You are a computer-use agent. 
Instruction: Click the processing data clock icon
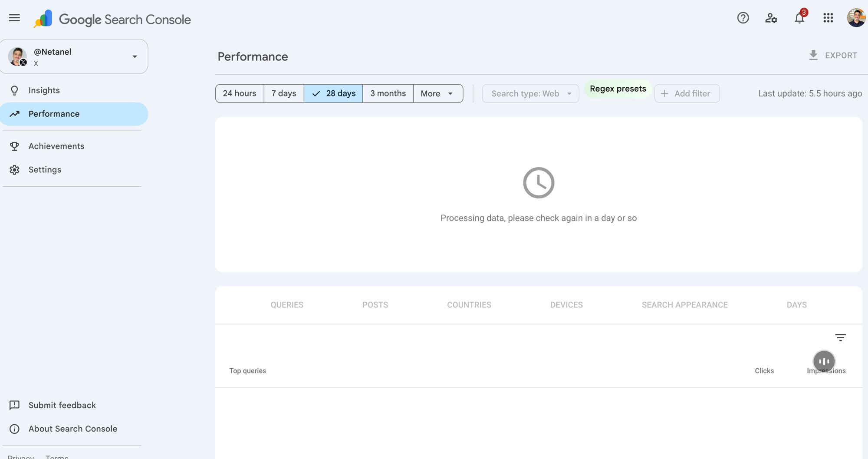tap(539, 183)
